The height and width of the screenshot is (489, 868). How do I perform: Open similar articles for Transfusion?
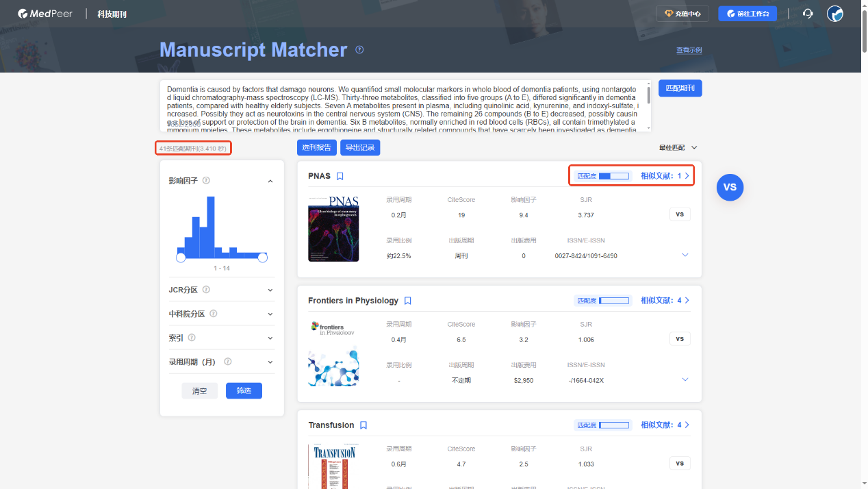pyautogui.click(x=665, y=425)
